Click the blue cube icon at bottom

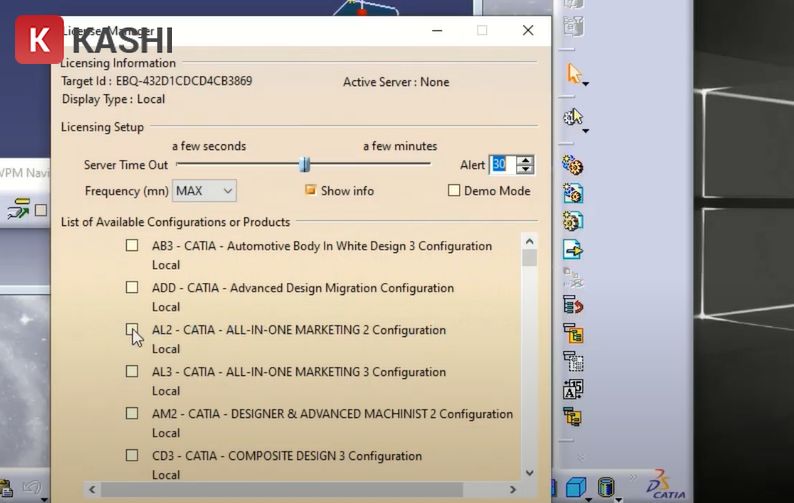[x=576, y=487]
